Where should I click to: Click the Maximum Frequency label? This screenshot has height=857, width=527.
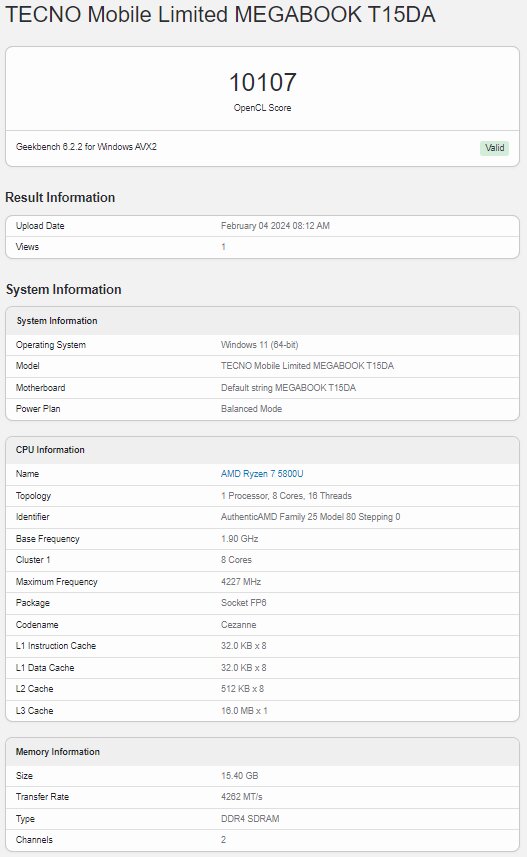pyautogui.click(x=57, y=582)
